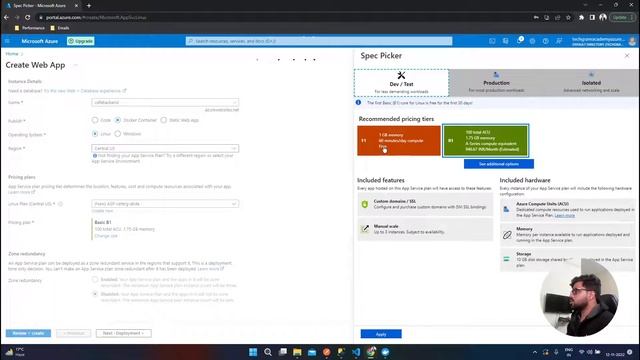Switch to the Production tab

pyautogui.click(x=496, y=83)
